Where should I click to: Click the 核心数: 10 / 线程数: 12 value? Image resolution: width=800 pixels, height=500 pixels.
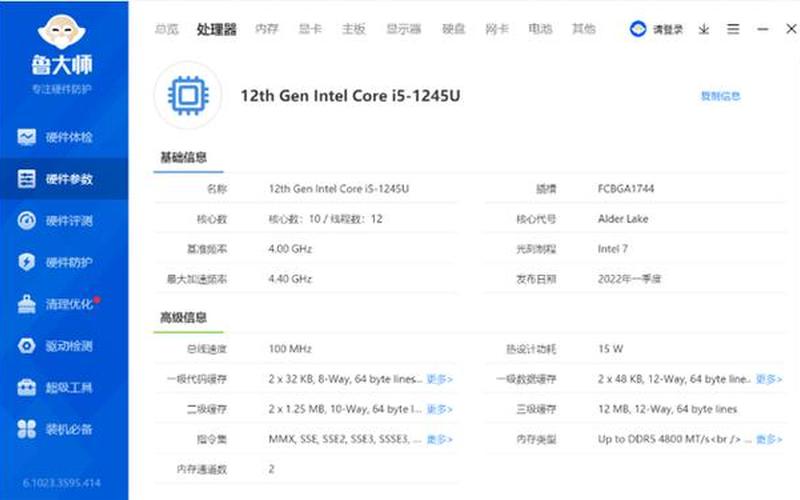click(326, 219)
